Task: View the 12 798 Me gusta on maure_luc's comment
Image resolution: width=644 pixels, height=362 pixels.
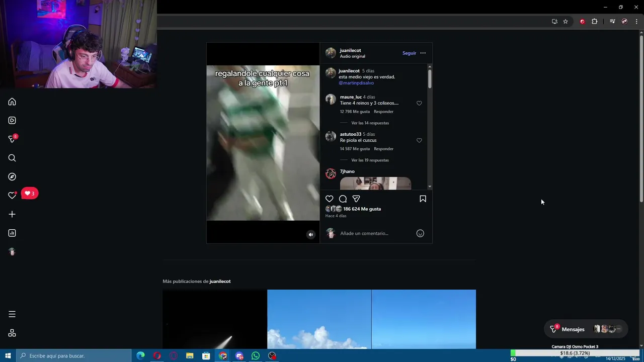Action: tap(355, 112)
